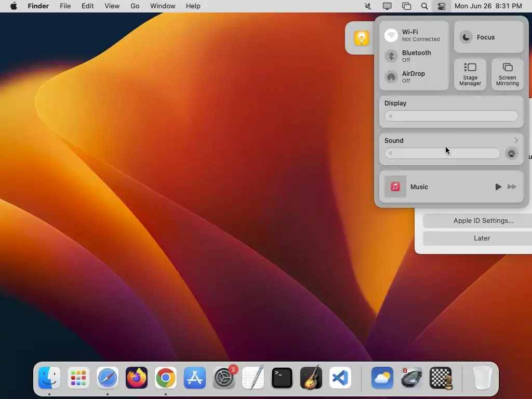This screenshot has width=532, height=399.
Task: Open the Window menu
Action: [163, 6]
